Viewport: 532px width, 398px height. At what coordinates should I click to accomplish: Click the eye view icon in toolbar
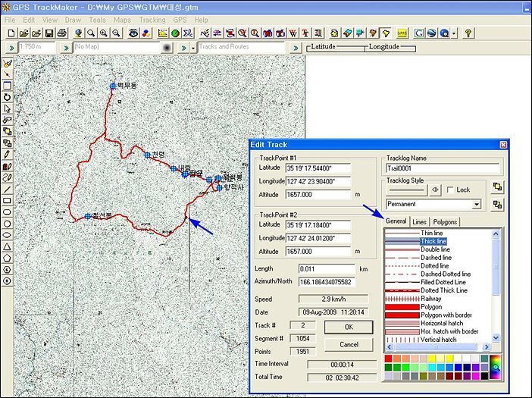click(x=133, y=33)
